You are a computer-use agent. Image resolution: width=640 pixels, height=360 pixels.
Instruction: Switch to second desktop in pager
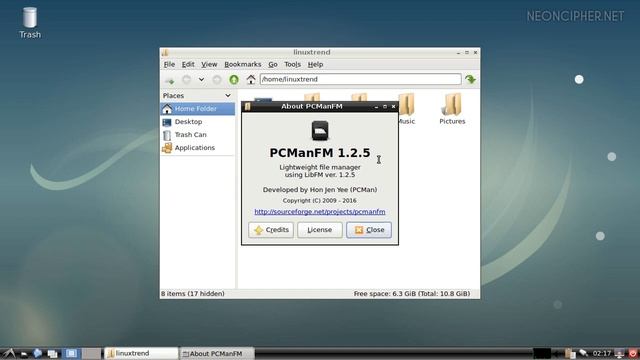tap(92, 353)
